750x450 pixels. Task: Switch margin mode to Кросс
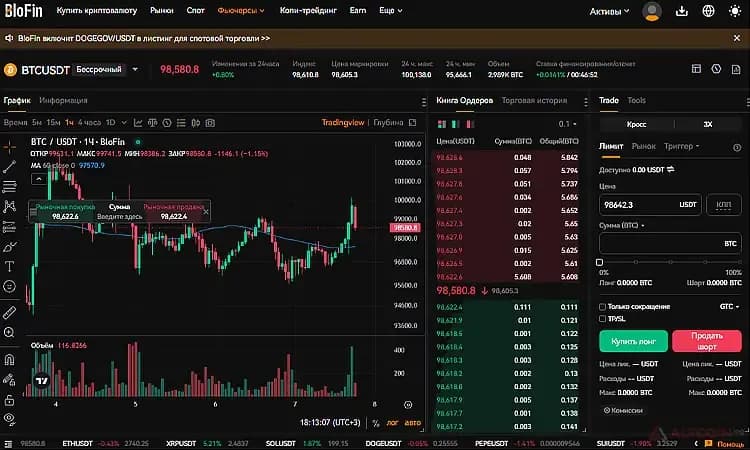pos(636,124)
